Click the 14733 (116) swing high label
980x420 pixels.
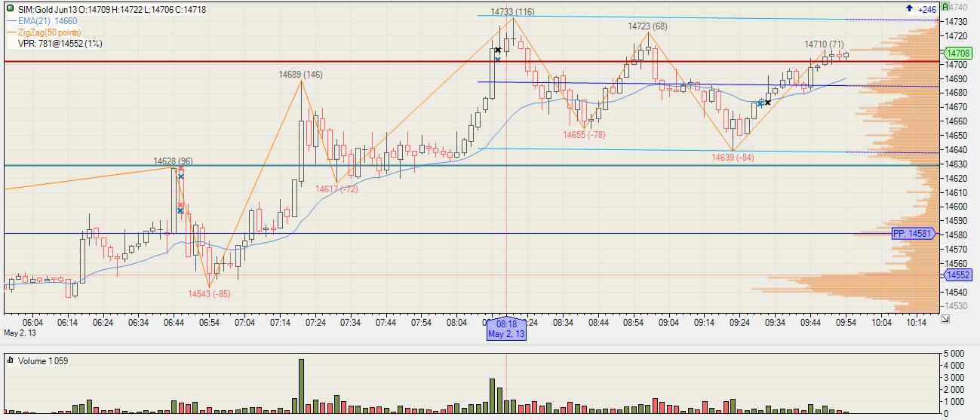[x=512, y=11]
